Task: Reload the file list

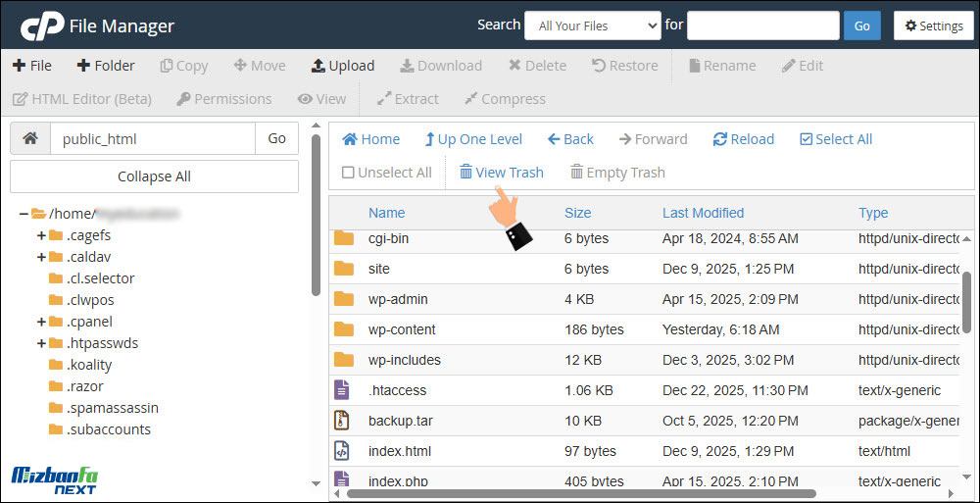Action: pyautogui.click(x=743, y=139)
